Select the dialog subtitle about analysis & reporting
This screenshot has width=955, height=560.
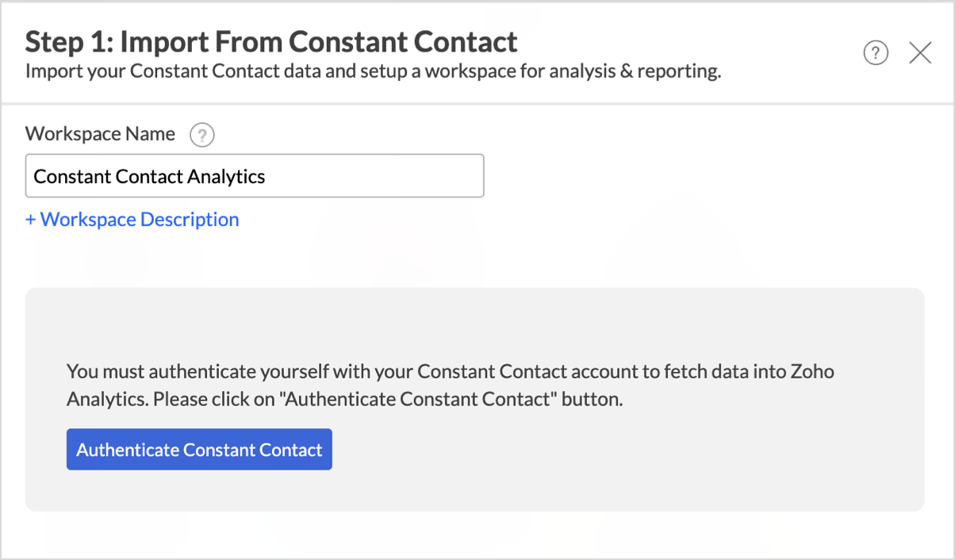373,71
